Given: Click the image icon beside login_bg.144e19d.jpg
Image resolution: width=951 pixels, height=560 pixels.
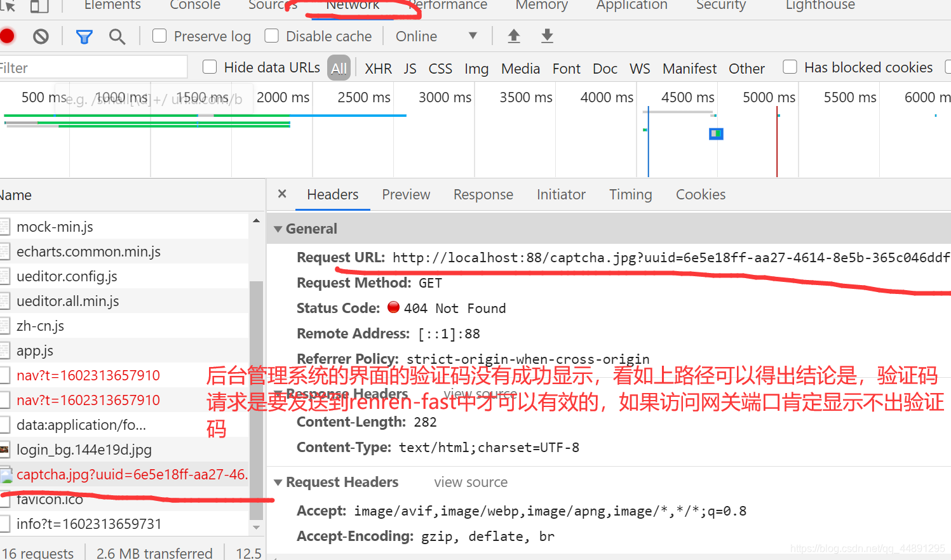Looking at the screenshot, I should point(5,450).
